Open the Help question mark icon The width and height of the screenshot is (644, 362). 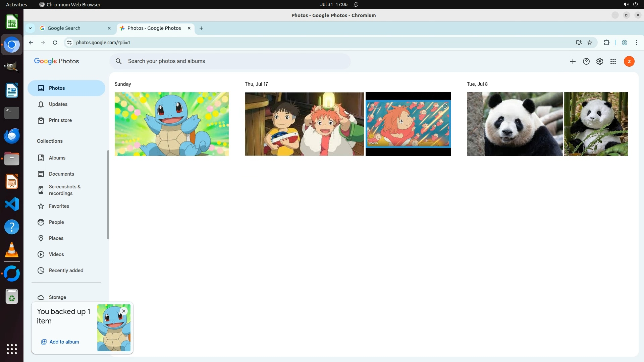586,61
